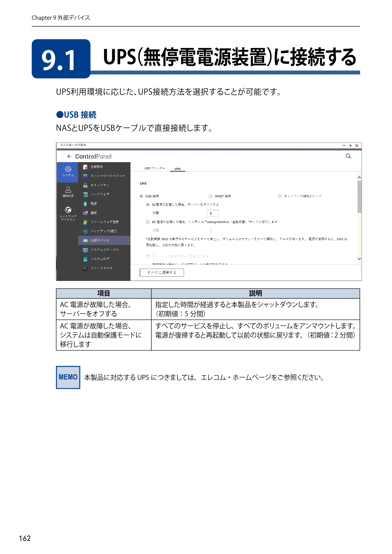Open the search magnifier icon
The width and height of the screenshot is (392, 554).
(x=348, y=156)
